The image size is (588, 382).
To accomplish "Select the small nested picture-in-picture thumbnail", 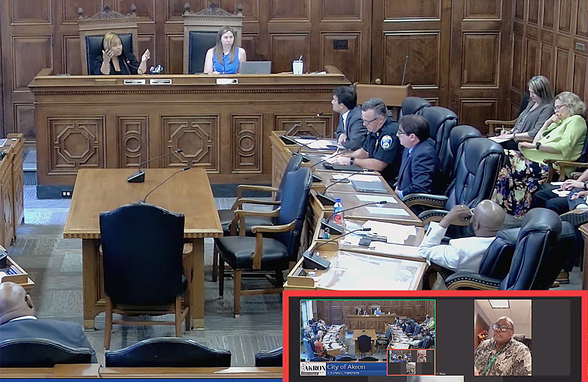I will pos(411,362).
